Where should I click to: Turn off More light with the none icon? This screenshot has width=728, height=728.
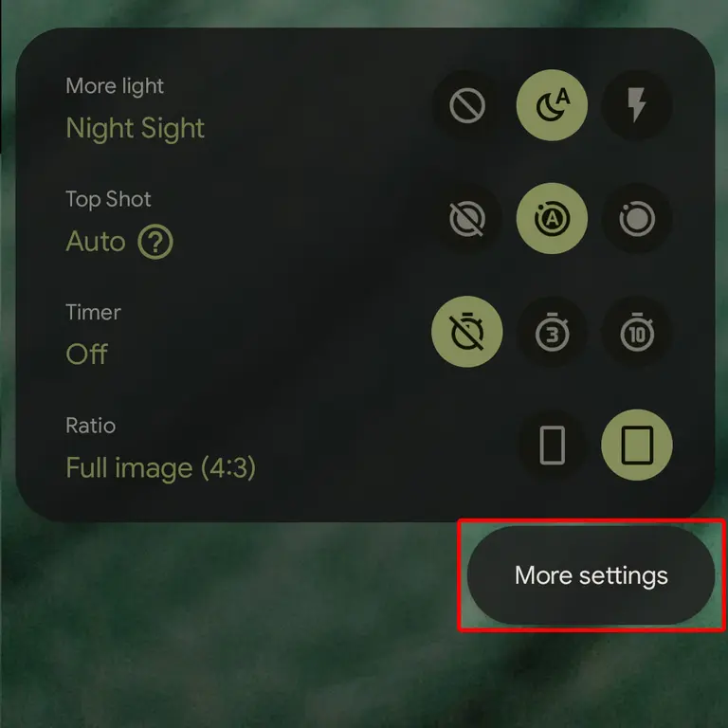(467, 105)
